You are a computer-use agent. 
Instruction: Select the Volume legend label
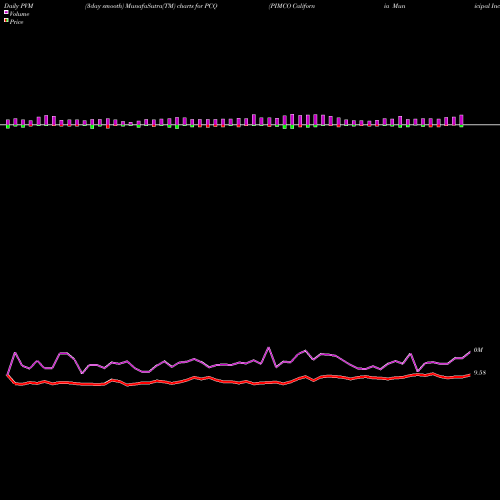click(x=19, y=14)
